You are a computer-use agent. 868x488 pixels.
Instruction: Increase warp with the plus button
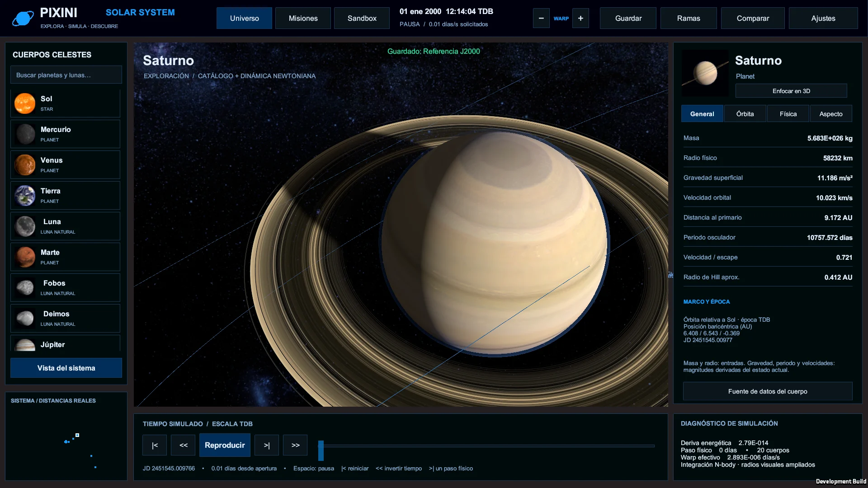coord(580,19)
